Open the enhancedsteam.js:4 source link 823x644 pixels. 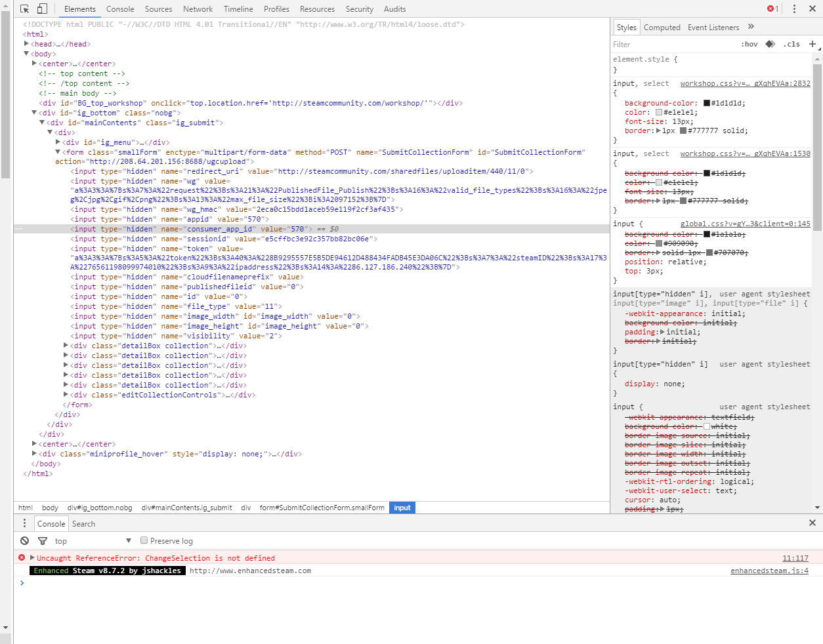(769, 571)
